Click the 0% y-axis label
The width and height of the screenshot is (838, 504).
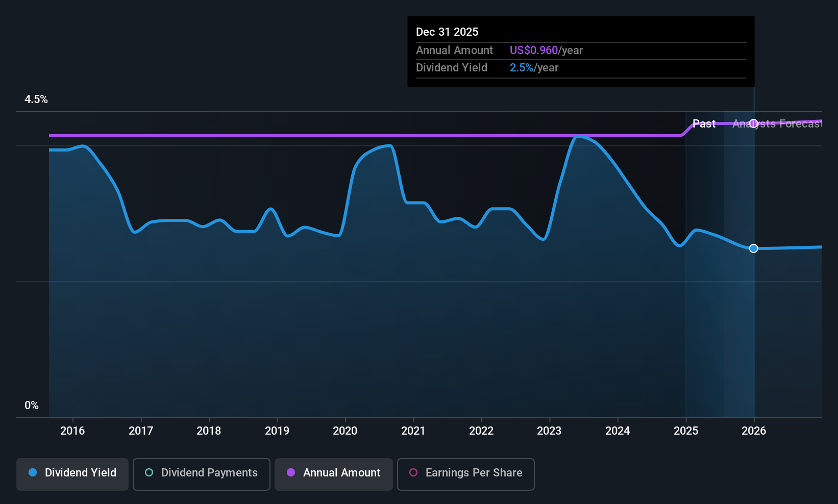32,406
